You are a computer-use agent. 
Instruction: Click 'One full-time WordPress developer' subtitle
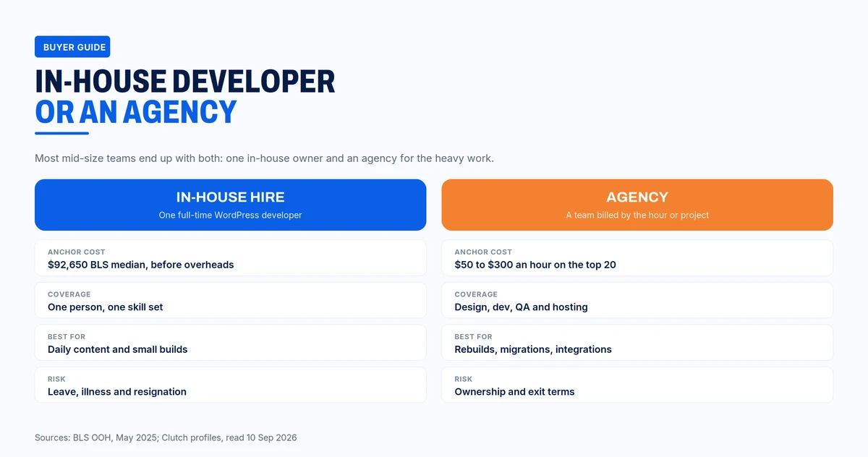[231, 215]
